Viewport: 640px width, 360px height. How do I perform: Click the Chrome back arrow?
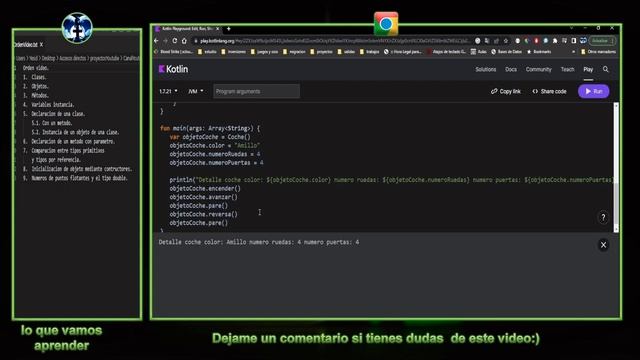[x=156, y=41]
